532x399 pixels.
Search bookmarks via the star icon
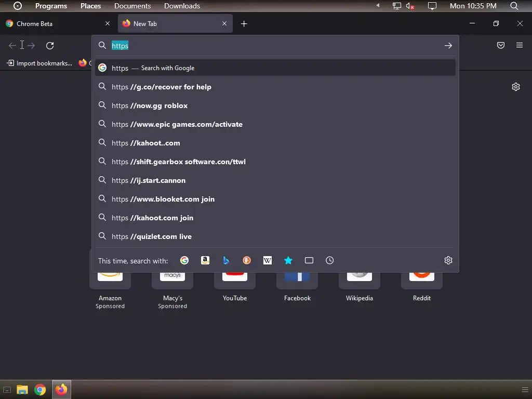[288, 260]
